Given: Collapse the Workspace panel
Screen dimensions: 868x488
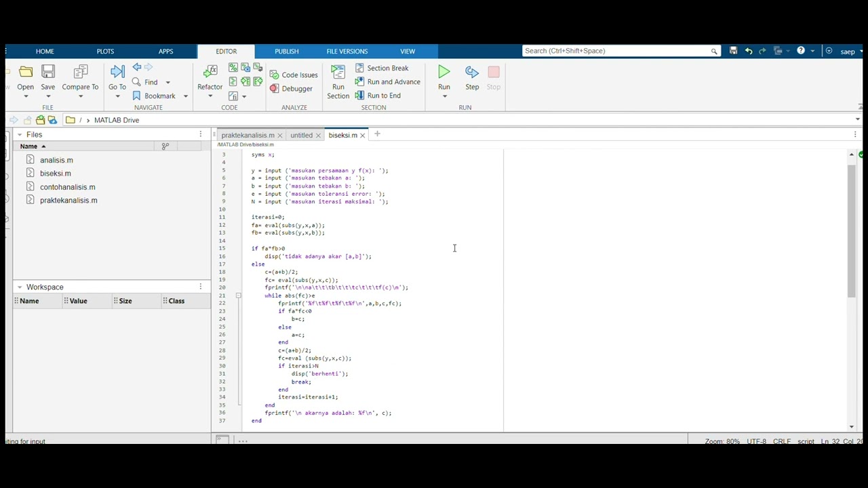Looking at the screenshot, I should click(x=20, y=287).
